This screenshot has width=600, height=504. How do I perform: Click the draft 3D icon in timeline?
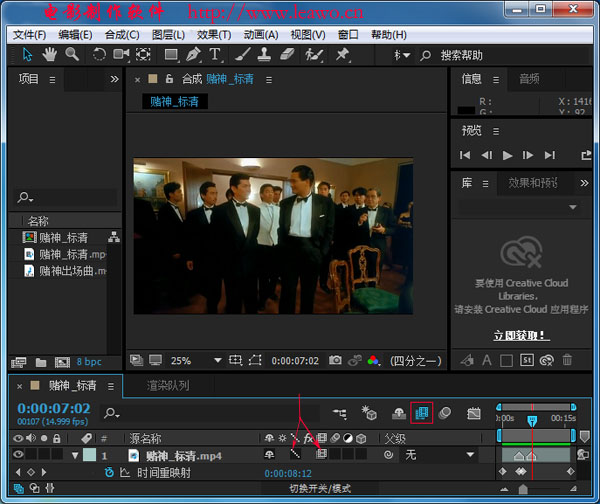point(369,413)
